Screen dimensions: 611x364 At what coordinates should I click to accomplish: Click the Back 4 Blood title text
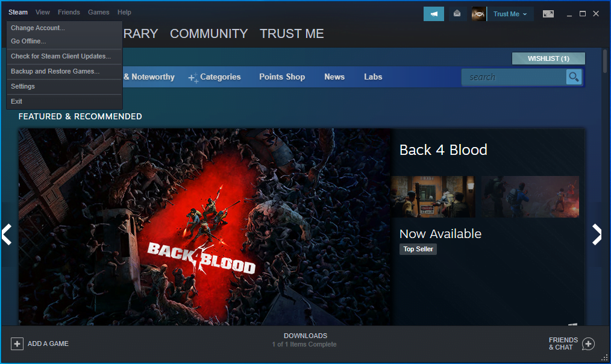(443, 150)
